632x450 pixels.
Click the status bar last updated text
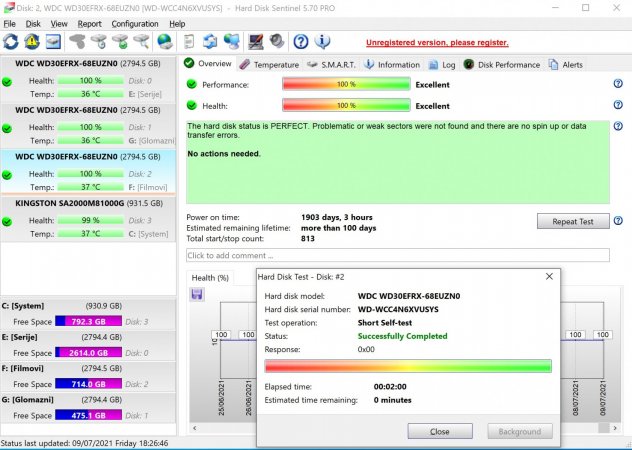pos(85,443)
